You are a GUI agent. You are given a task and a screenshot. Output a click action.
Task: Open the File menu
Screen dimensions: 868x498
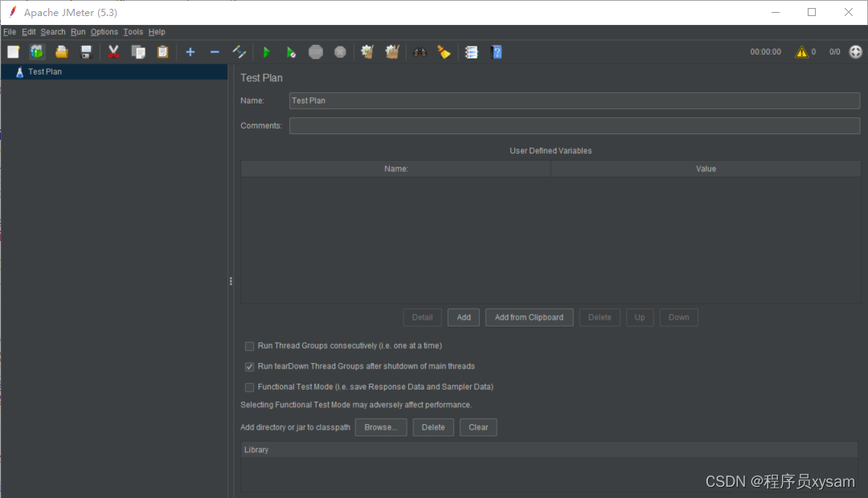pos(10,32)
